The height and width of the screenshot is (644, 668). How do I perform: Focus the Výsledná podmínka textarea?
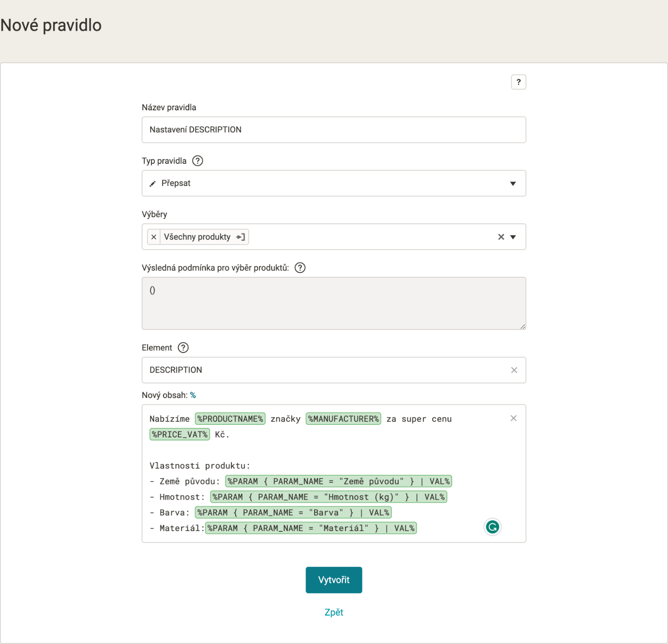334,303
